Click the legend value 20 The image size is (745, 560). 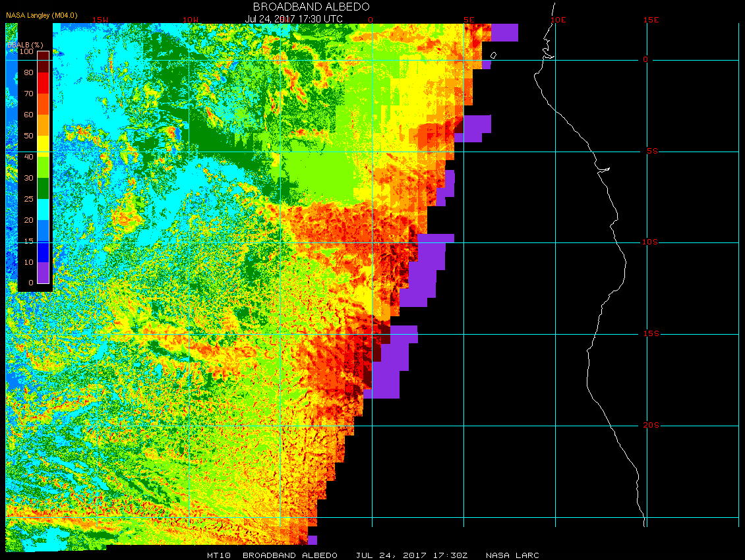[x=28, y=220]
